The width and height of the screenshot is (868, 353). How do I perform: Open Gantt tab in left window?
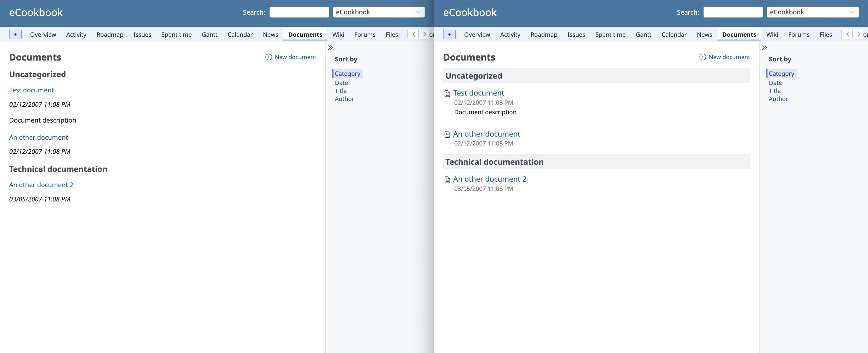[x=210, y=34]
